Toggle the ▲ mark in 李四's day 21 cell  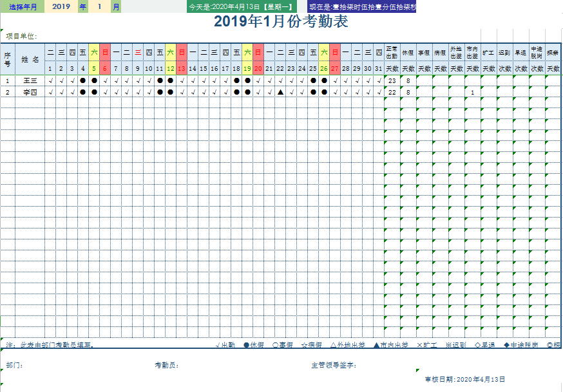coord(280,92)
